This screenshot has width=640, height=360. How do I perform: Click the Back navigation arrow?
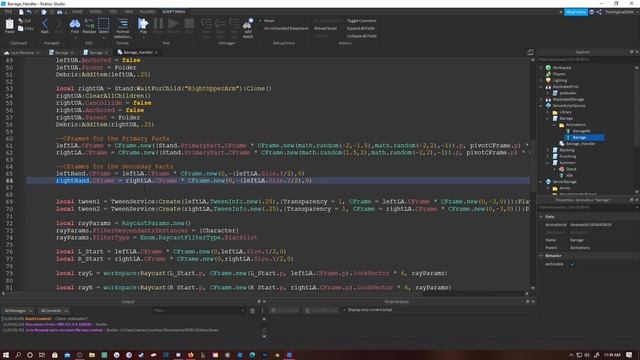[45, 25]
